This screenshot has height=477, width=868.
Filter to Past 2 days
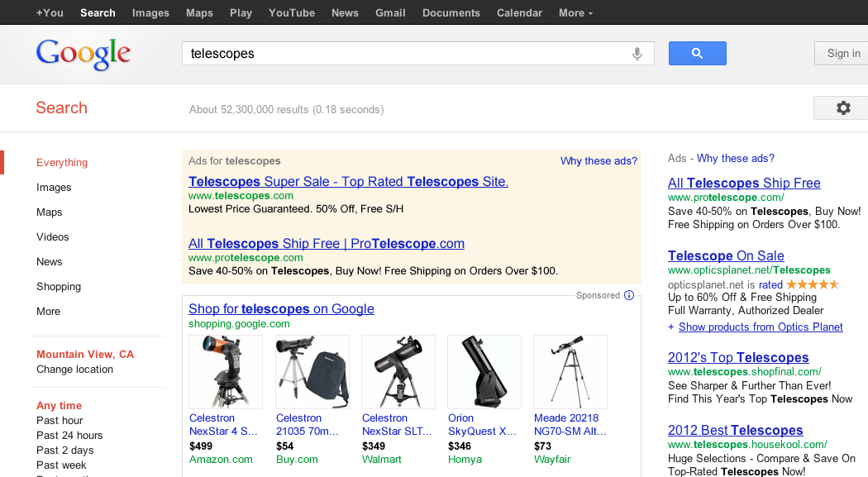65,451
